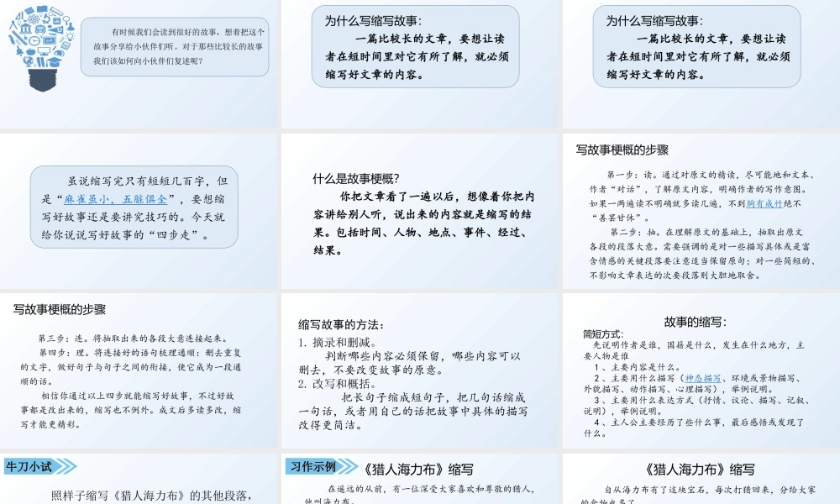Click the clock icon in the lightbulb design
Viewport: 840px width, 504px height.
pos(34,41)
